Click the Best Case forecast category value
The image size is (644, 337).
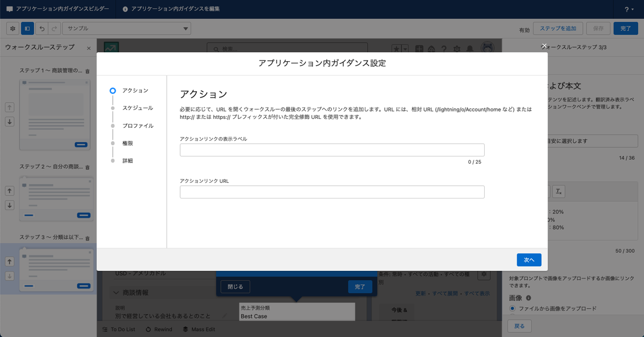click(x=254, y=316)
